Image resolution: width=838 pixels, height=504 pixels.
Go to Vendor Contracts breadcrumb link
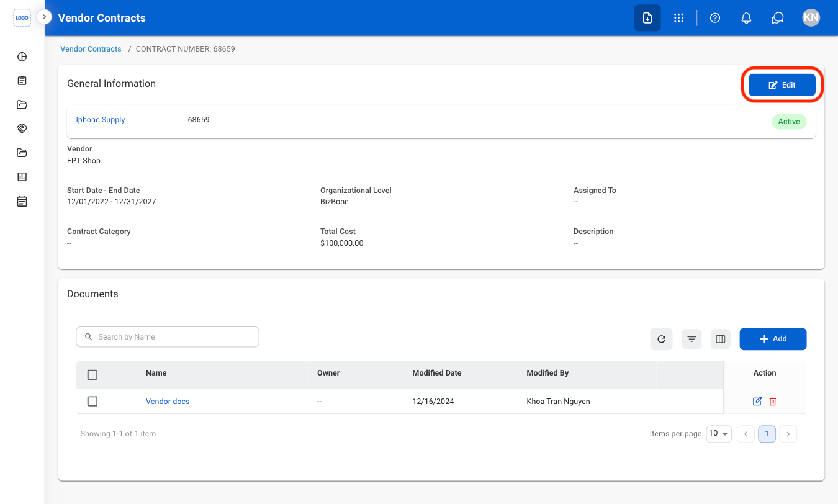(x=91, y=49)
